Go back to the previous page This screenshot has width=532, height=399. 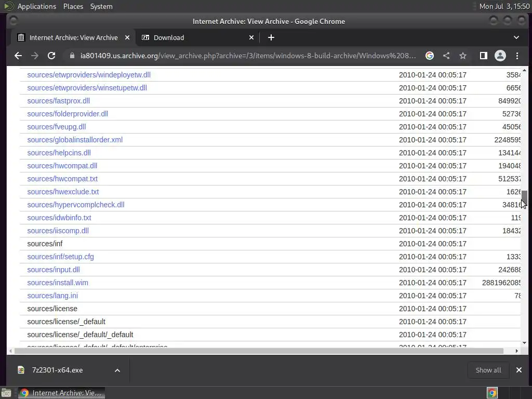tap(18, 56)
